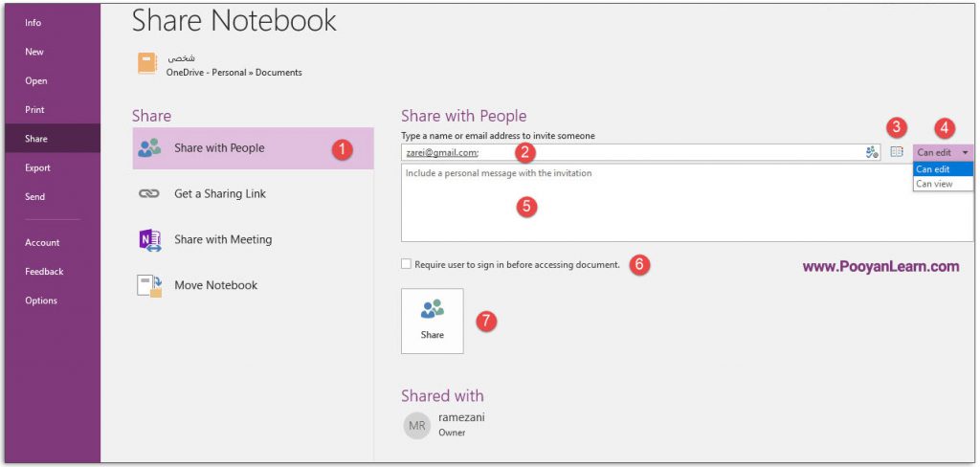
Task: Click the Shared with heading
Action: tap(442, 396)
